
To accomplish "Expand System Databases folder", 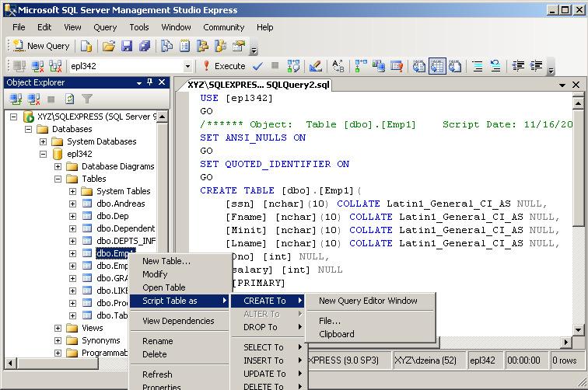I will coord(43,141).
